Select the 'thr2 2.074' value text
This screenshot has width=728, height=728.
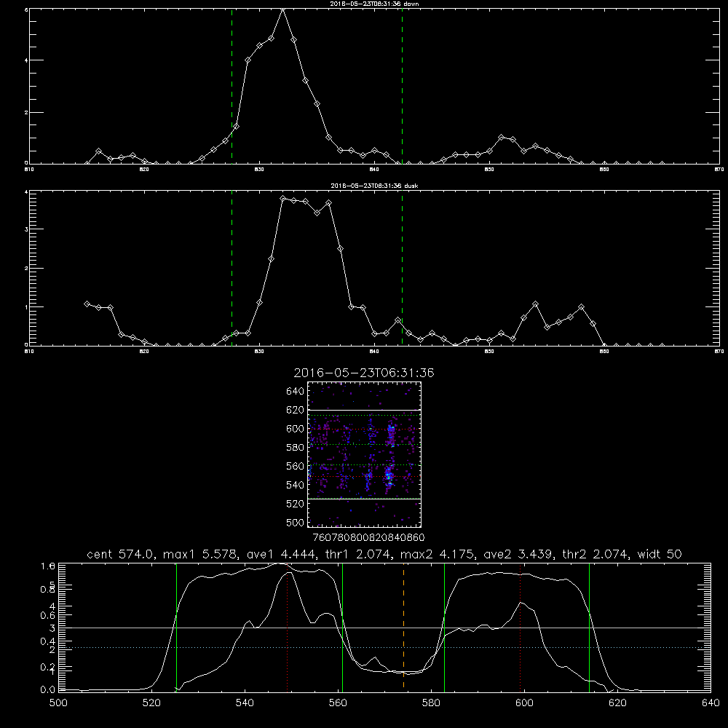pos(596,554)
